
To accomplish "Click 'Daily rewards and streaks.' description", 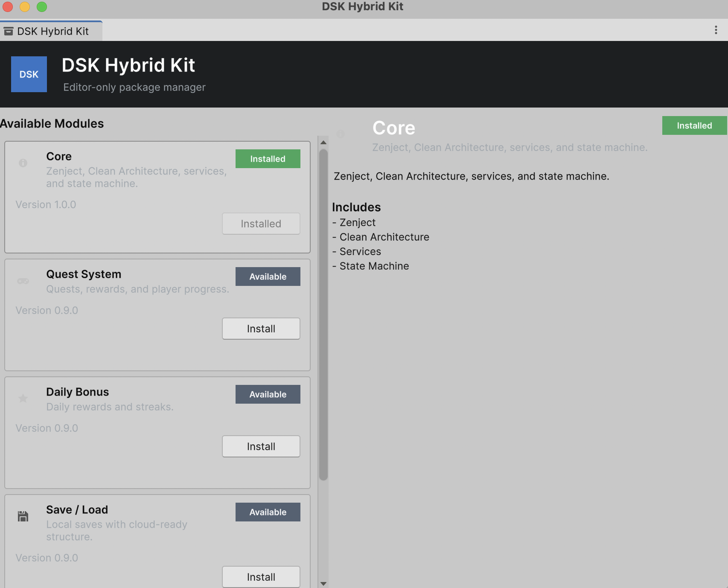I will [x=110, y=407].
